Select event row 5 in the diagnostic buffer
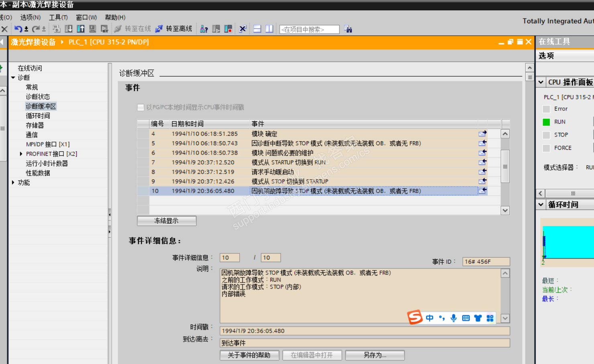The width and height of the screenshot is (594, 364). coord(318,143)
